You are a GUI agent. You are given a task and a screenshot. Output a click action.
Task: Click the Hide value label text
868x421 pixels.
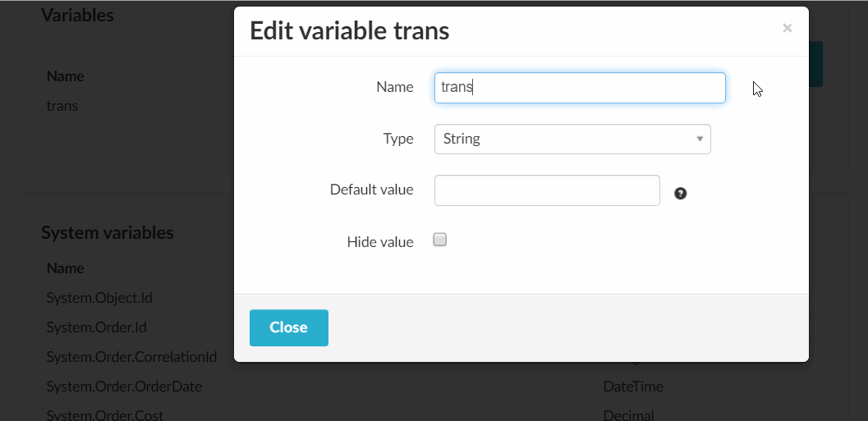(x=380, y=242)
